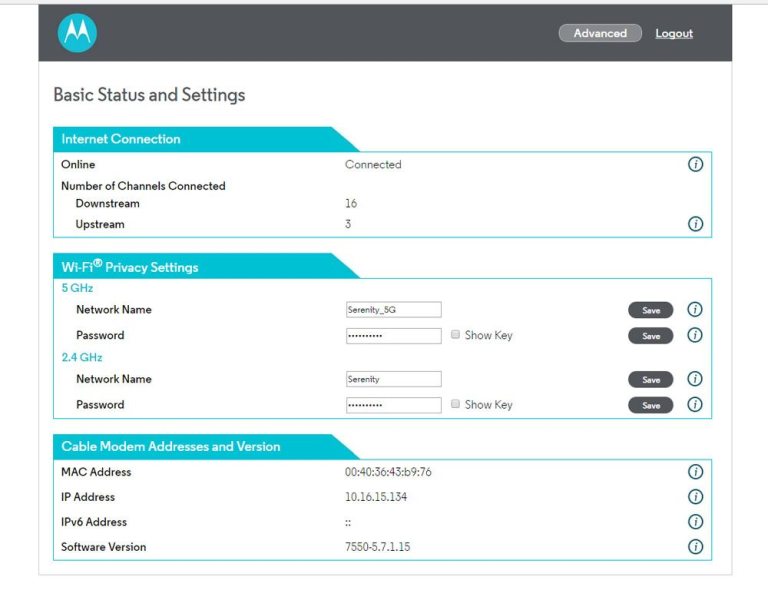
Task: Focus the 2.4 GHz password field
Action: [x=393, y=405]
